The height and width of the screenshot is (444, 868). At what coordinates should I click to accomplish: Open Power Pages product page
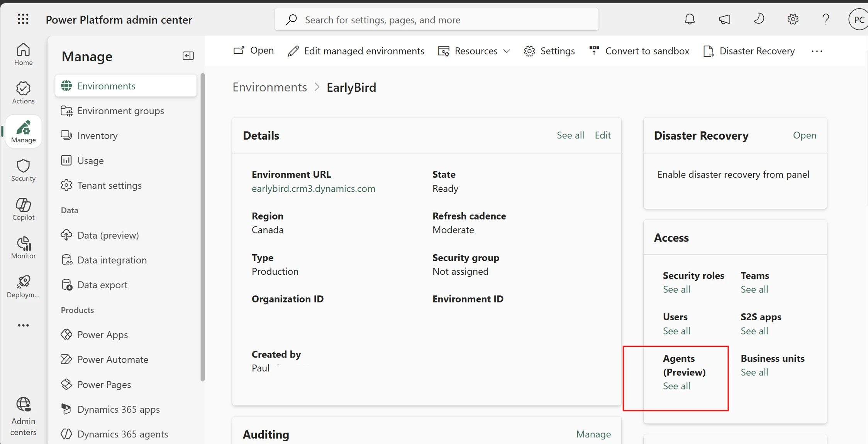pyautogui.click(x=126, y=385)
